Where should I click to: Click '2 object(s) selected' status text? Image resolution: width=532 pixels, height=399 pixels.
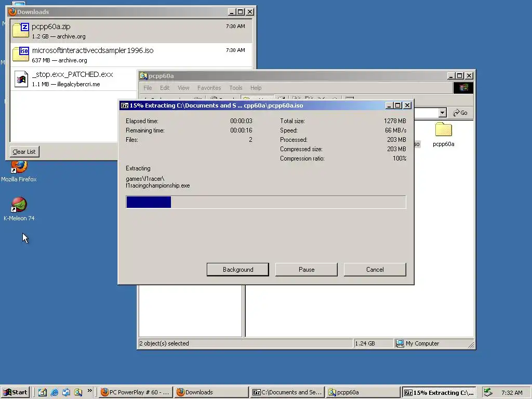point(164,343)
